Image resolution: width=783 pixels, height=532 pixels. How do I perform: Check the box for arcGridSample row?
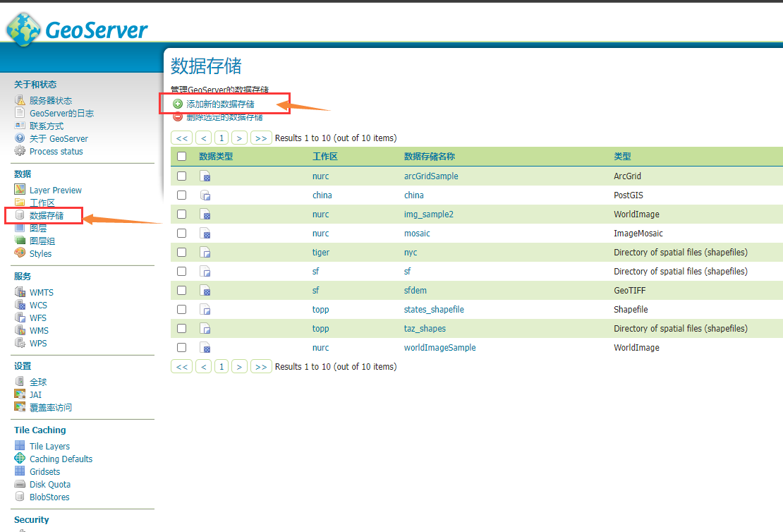click(182, 176)
